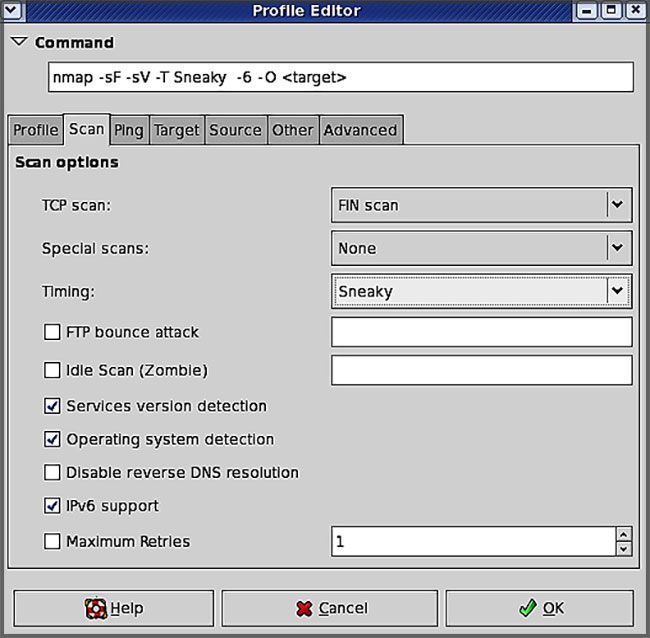Open the Timing dropdown set to Sneaky
The image size is (650, 638).
tap(482, 291)
